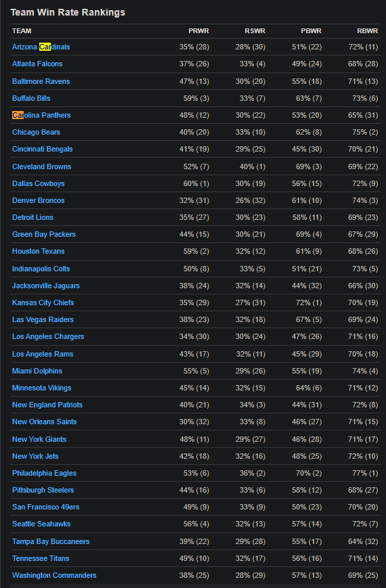The height and width of the screenshot is (588, 386).
Task: Open the Houston Texans team link
Action: (x=39, y=251)
